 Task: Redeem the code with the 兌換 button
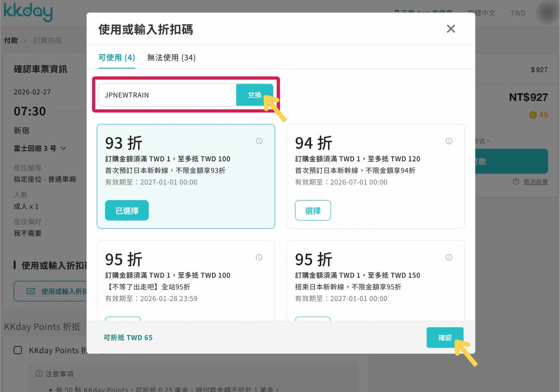coord(255,95)
